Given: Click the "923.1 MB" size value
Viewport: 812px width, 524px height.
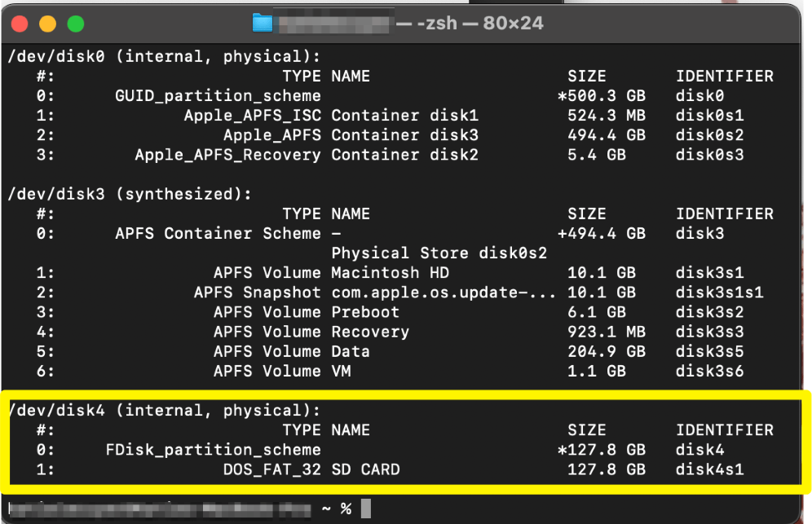Looking at the screenshot, I should (x=607, y=332).
